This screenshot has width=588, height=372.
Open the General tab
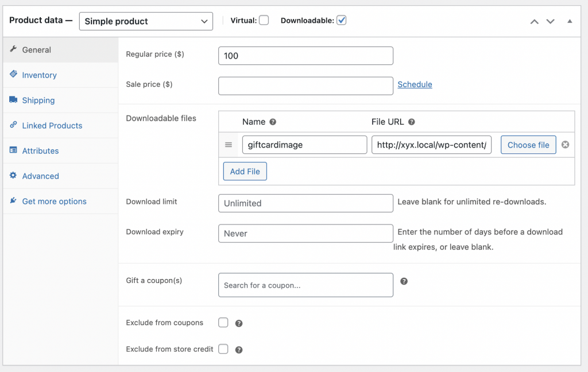(x=60, y=50)
